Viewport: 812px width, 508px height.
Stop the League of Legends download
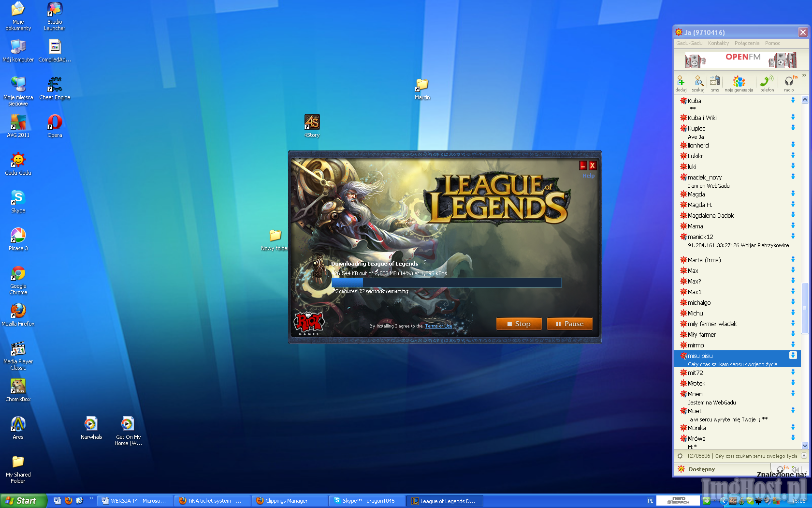(519, 324)
